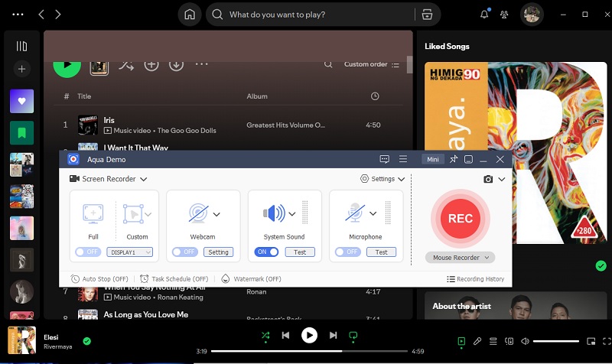612x364 pixels.
Task: Open Spotify notifications bell
Action: point(484,15)
